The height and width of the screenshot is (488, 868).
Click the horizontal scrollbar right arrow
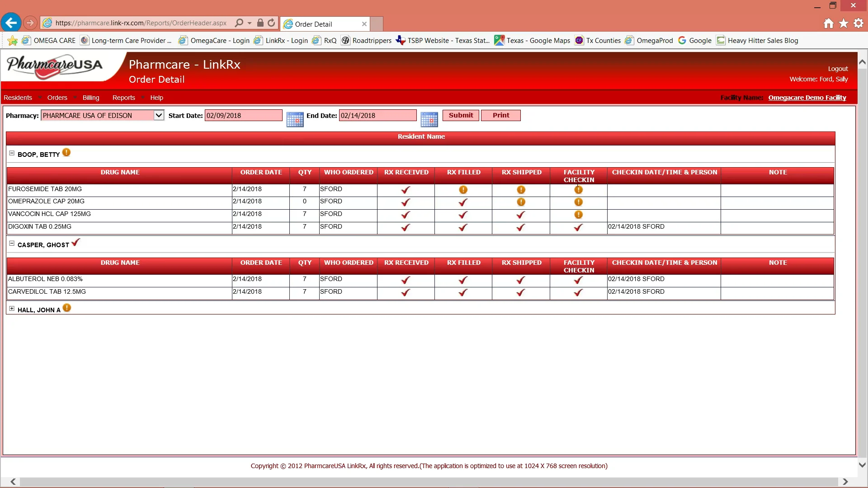845,482
